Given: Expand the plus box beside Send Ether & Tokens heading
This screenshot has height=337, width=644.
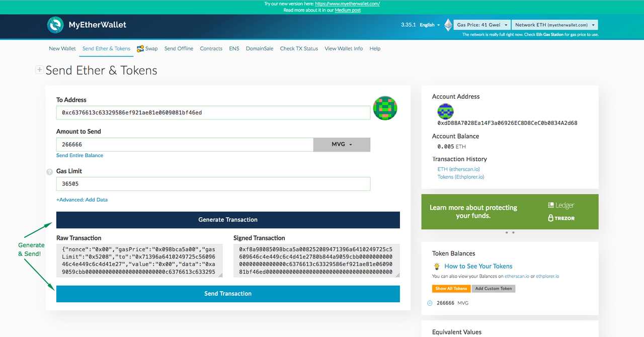Looking at the screenshot, I should point(39,70).
